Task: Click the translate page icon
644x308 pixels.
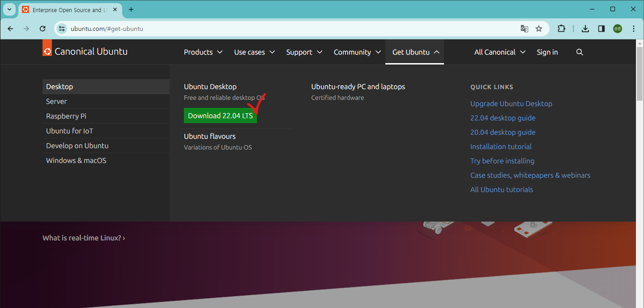Action: (x=525, y=29)
